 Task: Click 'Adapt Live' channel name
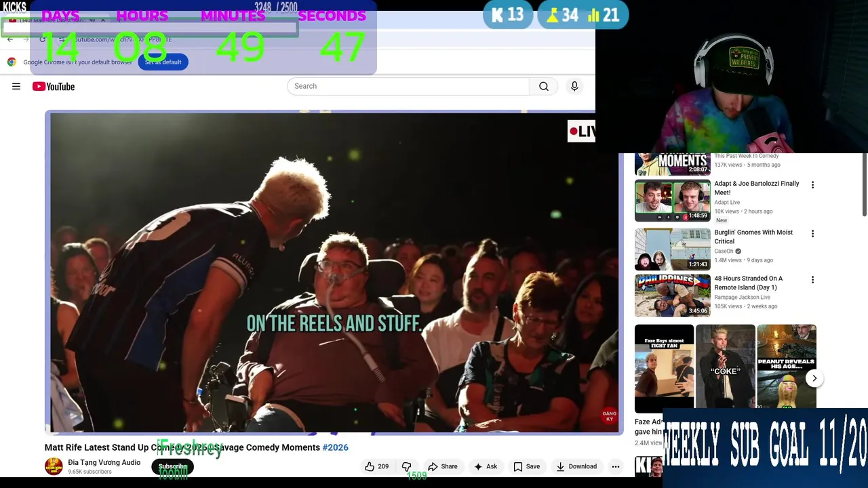[727, 203]
